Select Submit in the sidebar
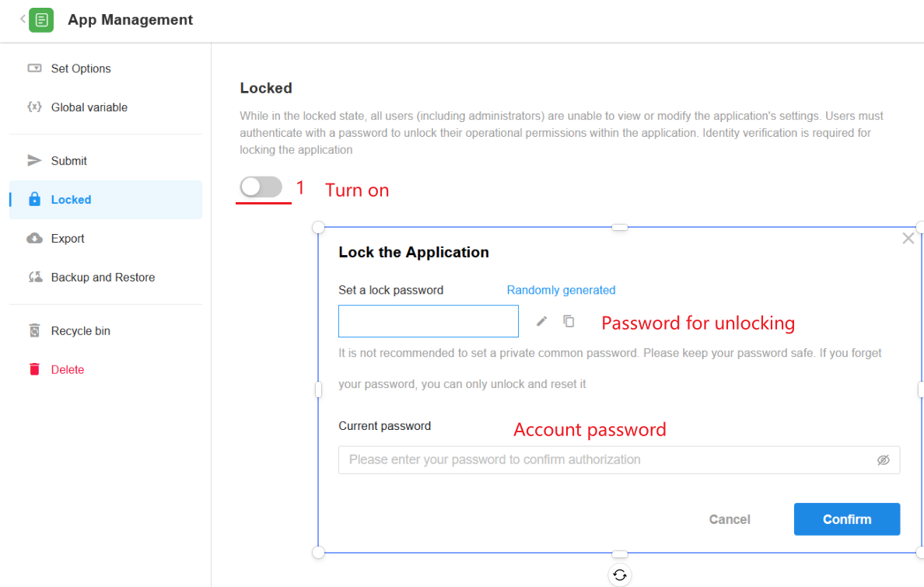Screen dimensions: 924x587 coord(69,161)
